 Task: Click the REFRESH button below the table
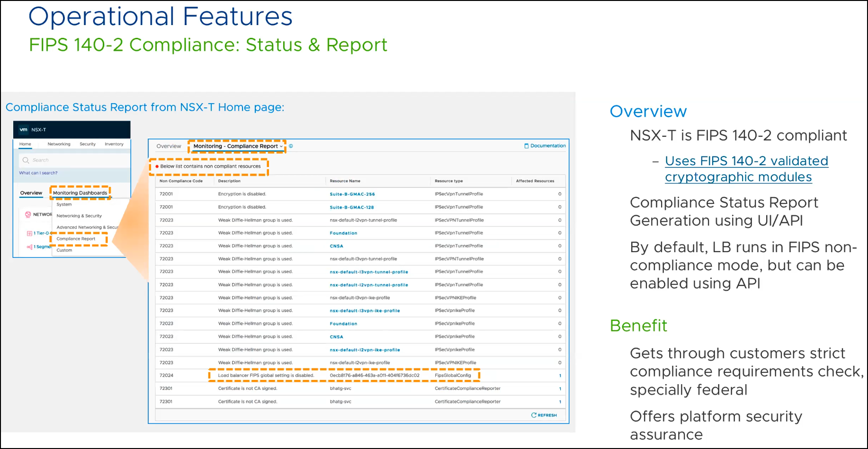click(544, 415)
